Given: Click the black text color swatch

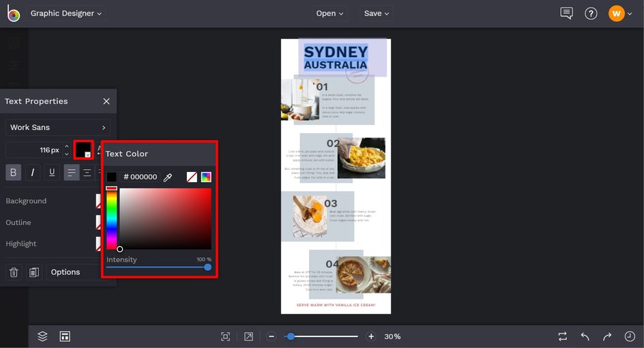Looking at the screenshot, I should (x=83, y=149).
